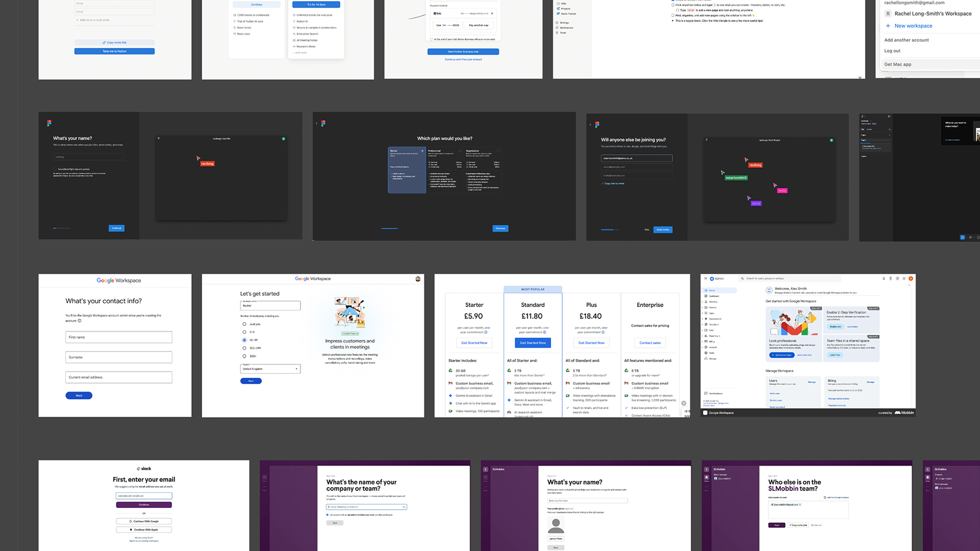Click 'Start Notion Business trial' button
Viewport: 980px width, 551px height.
463,51
